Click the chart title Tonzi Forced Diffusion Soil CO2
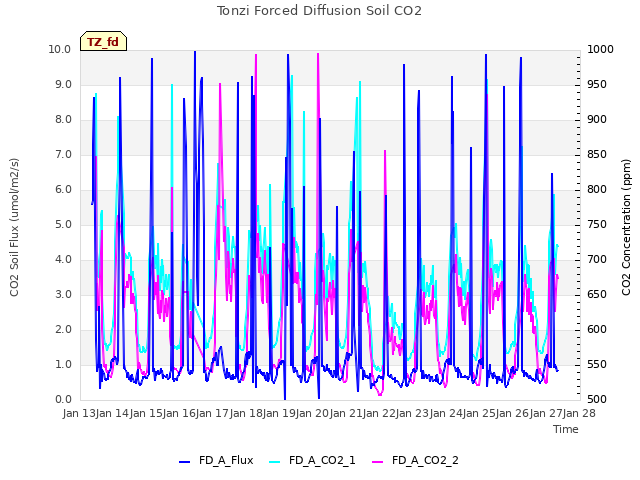This screenshot has height=480, width=640. pos(319,11)
